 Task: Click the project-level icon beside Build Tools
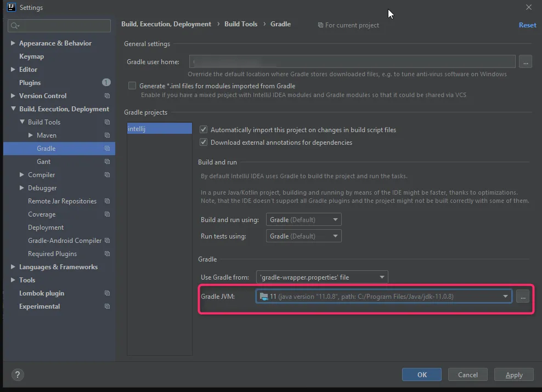107,122
